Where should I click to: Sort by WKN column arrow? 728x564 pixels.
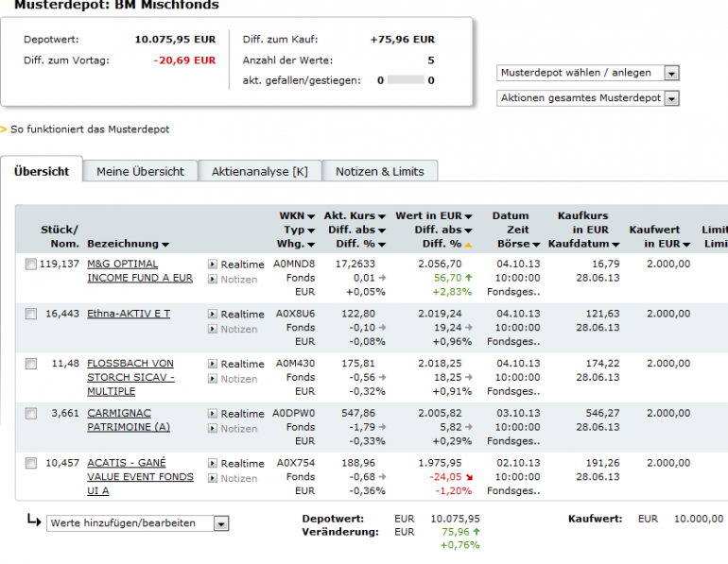click(x=311, y=216)
